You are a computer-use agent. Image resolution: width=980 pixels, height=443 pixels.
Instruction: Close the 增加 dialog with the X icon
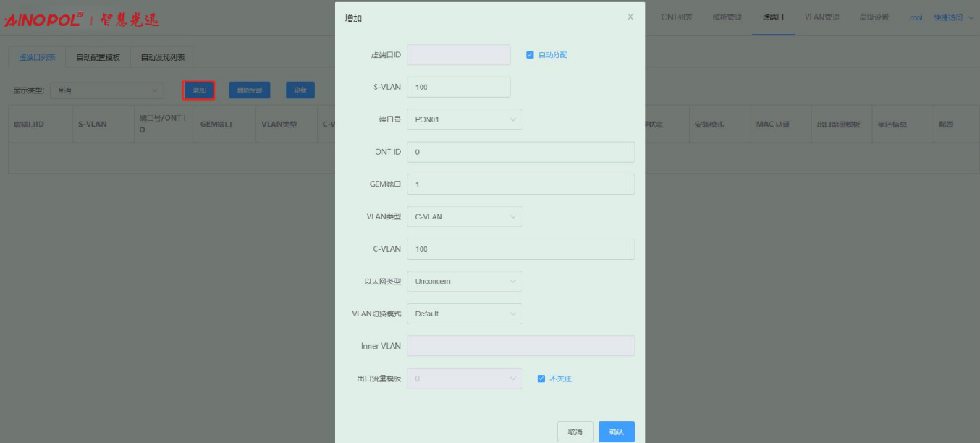tap(630, 17)
